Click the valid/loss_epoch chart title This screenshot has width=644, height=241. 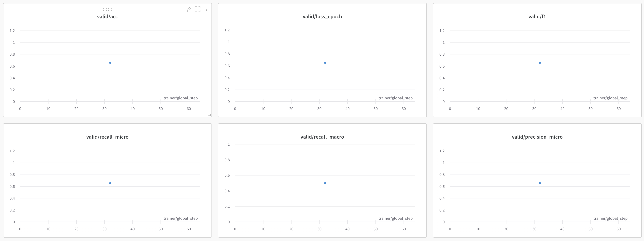click(x=322, y=17)
